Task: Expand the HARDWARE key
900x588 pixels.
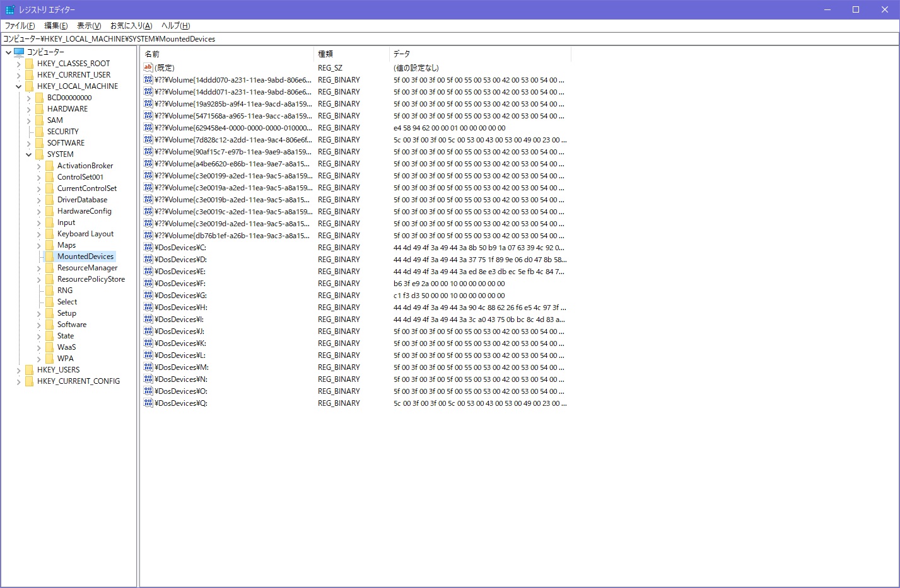Action: (x=28, y=109)
